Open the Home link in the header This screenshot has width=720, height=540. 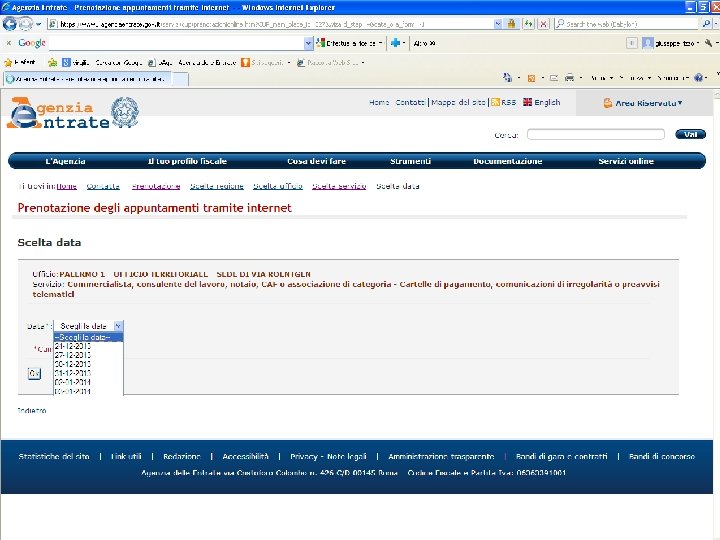tap(379, 102)
